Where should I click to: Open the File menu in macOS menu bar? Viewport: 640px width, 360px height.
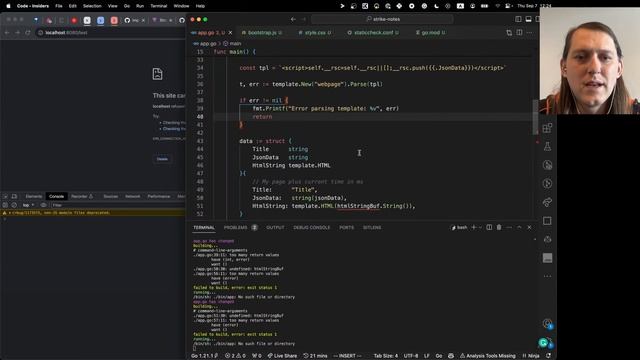click(x=59, y=6)
